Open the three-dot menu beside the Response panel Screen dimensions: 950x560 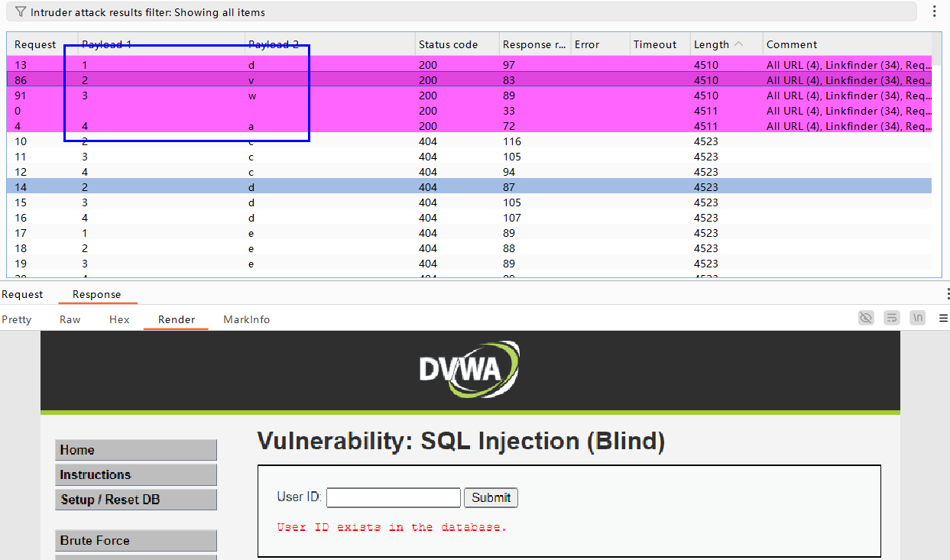[x=948, y=293]
